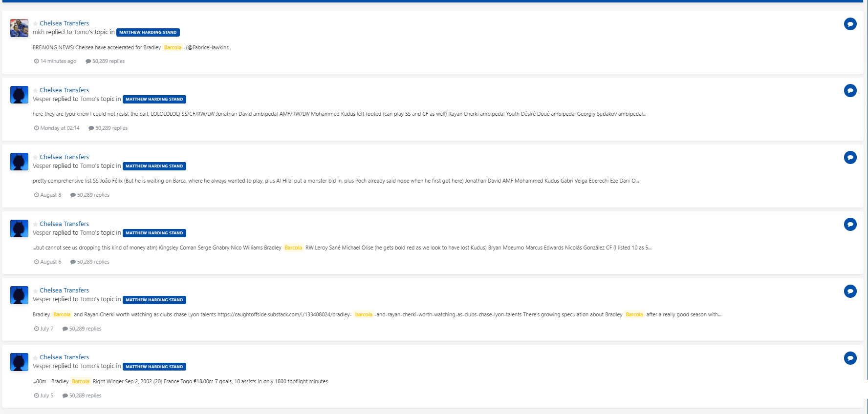The image size is (868, 414).
Task: Click '50,289 replies' next to 'July 7'
Action: coord(82,329)
